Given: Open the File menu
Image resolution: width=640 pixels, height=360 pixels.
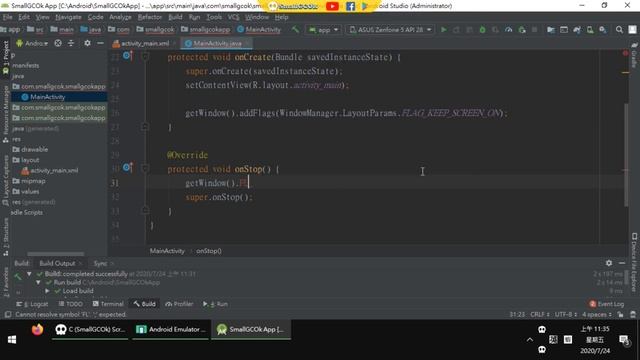Looking at the screenshot, I should [x=7, y=17].
